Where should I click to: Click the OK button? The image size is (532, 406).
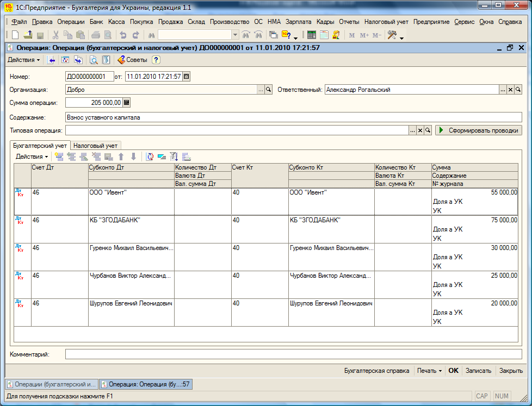click(x=453, y=371)
